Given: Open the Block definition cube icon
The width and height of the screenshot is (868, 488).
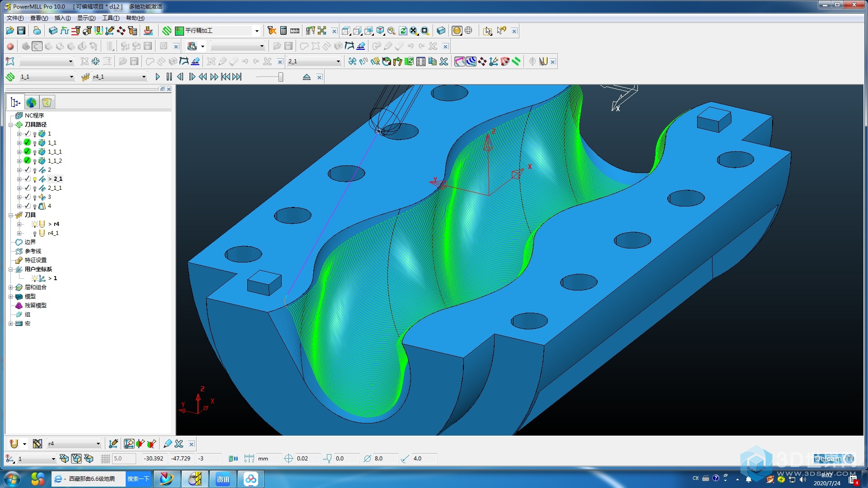Looking at the screenshot, I should click(53, 31).
